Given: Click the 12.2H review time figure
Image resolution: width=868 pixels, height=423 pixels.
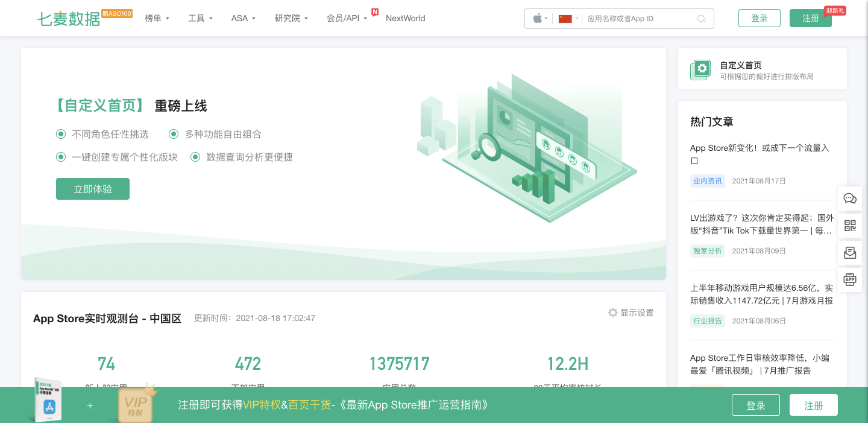Looking at the screenshot, I should tap(568, 364).
